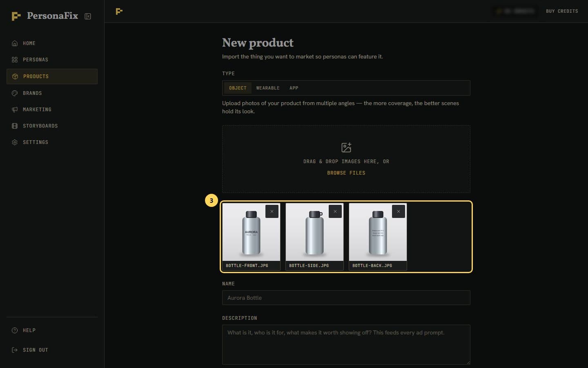This screenshot has width=588, height=368.
Task: Click the small logo in the top bar
Action: (119, 11)
